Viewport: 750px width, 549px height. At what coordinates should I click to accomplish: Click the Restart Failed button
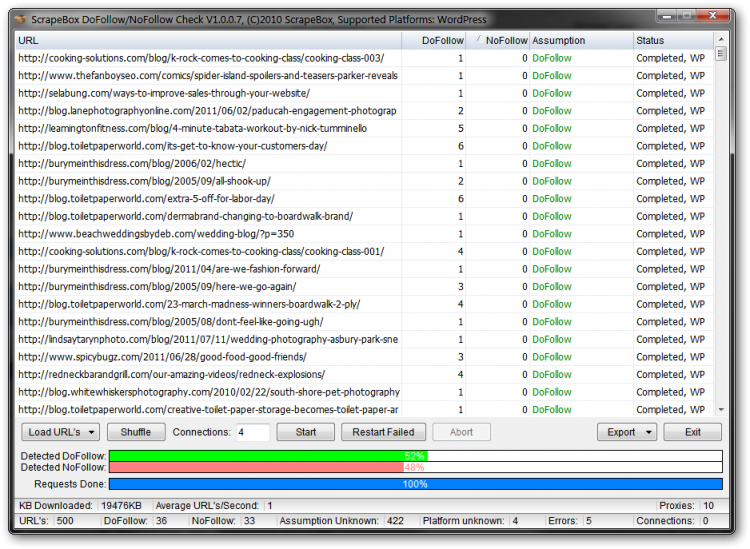[384, 432]
